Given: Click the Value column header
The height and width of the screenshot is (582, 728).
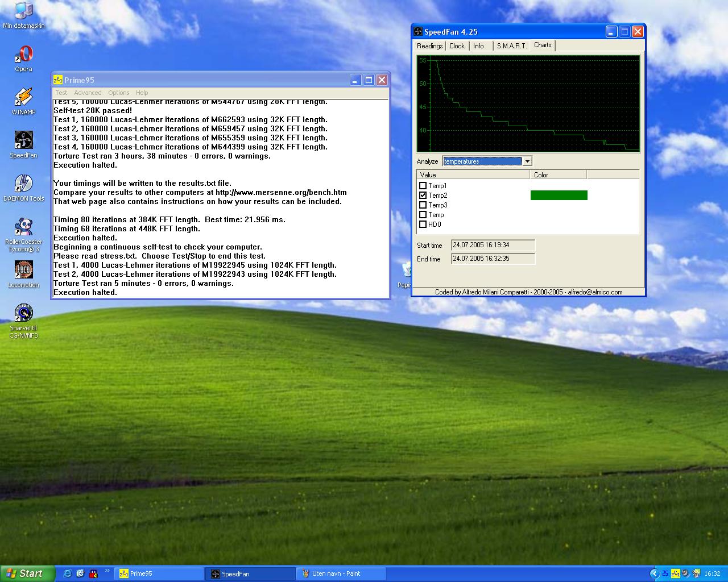Looking at the screenshot, I should (x=473, y=174).
